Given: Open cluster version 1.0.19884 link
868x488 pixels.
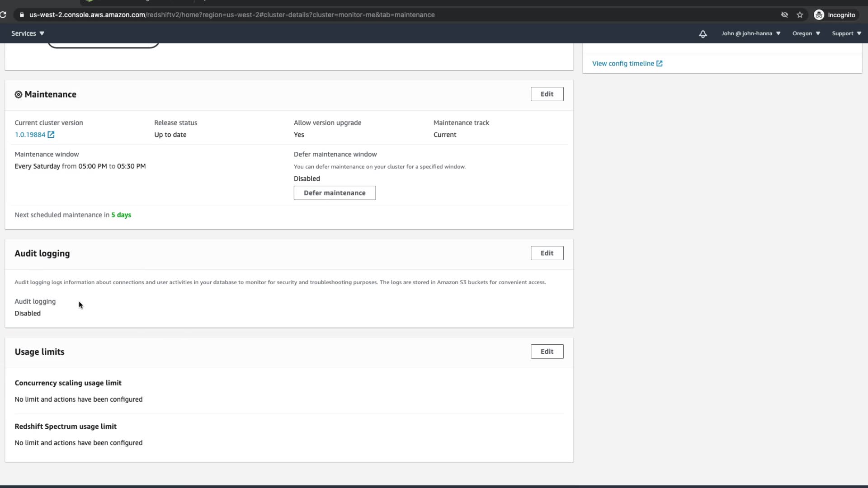Looking at the screenshot, I should (x=30, y=135).
